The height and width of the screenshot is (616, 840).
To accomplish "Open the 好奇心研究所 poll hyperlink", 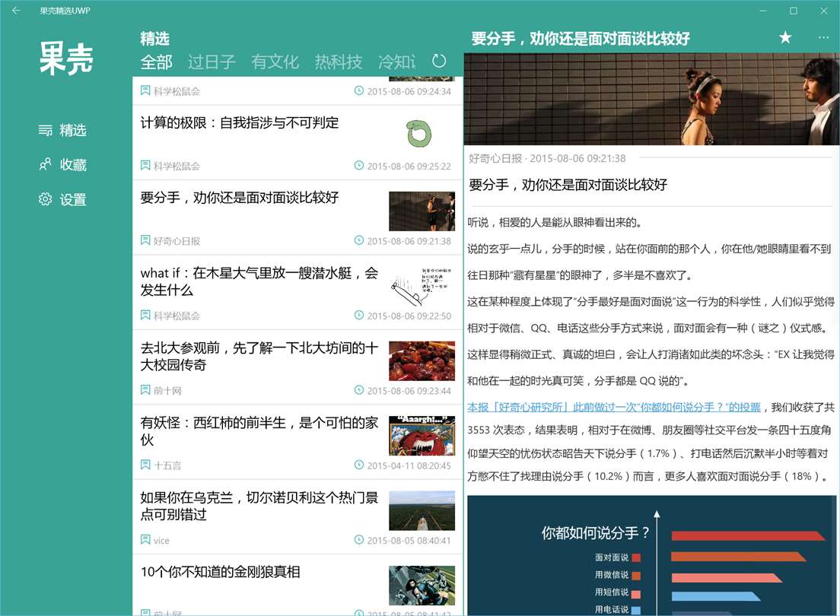I will pyautogui.click(x=613, y=407).
